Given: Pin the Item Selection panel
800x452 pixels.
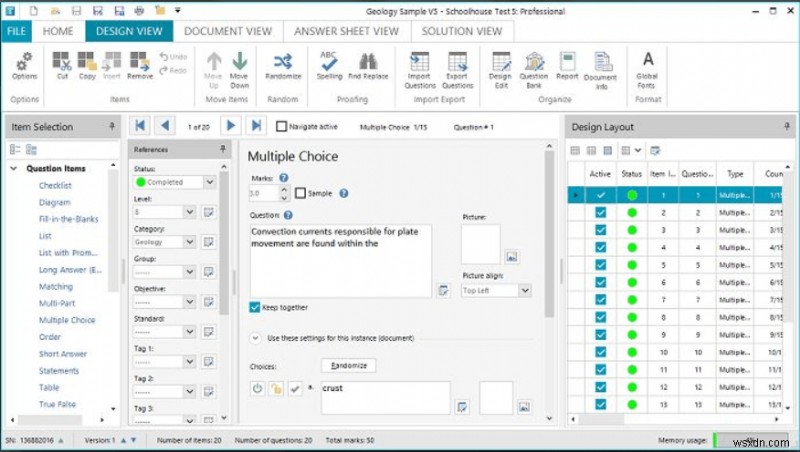Looking at the screenshot, I should [x=112, y=126].
